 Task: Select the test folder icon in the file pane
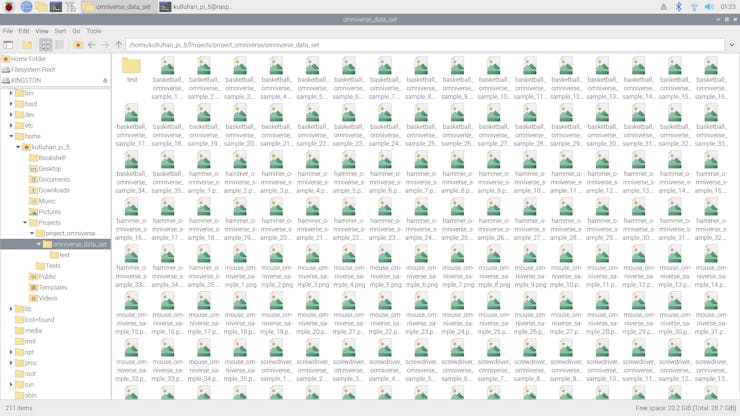(x=132, y=70)
